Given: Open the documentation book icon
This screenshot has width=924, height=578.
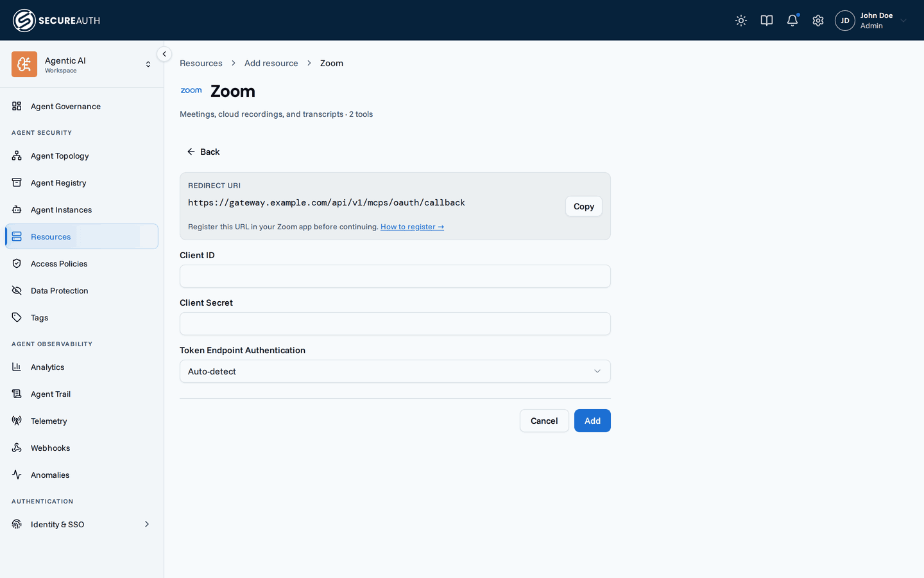Looking at the screenshot, I should 767,21.
